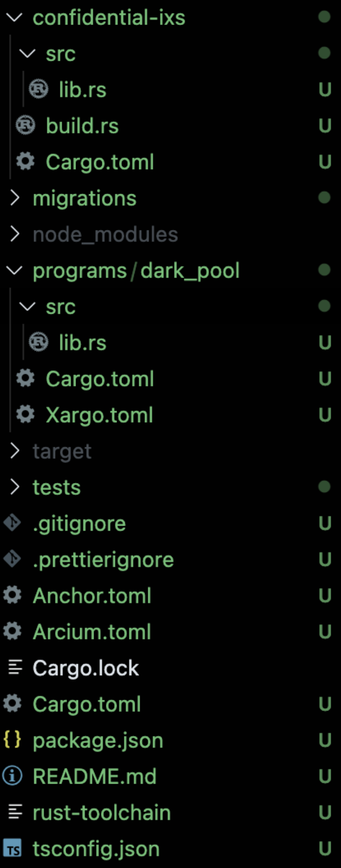Expand the tests folder
Image resolution: width=341 pixels, height=868 pixels.
tap(15, 487)
